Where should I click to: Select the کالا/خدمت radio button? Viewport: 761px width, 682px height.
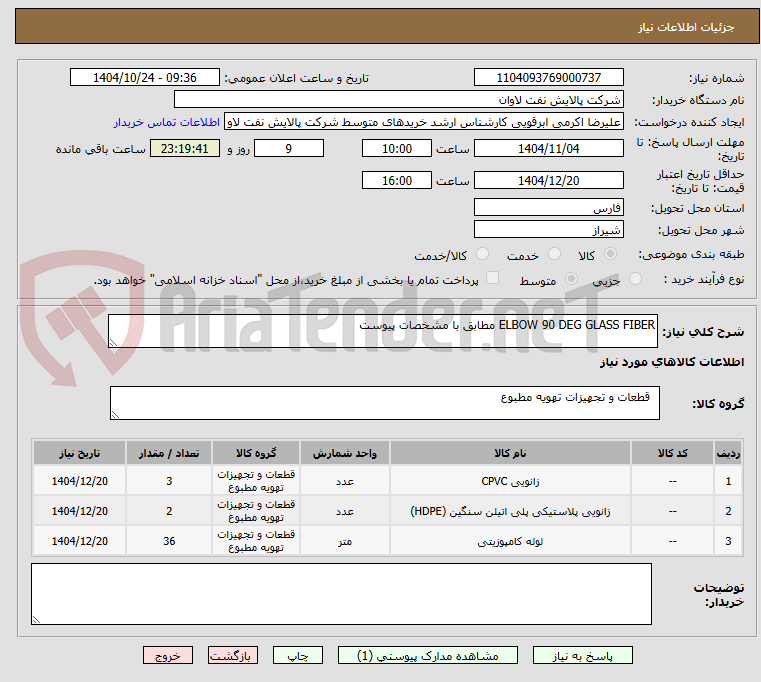pos(482,254)
